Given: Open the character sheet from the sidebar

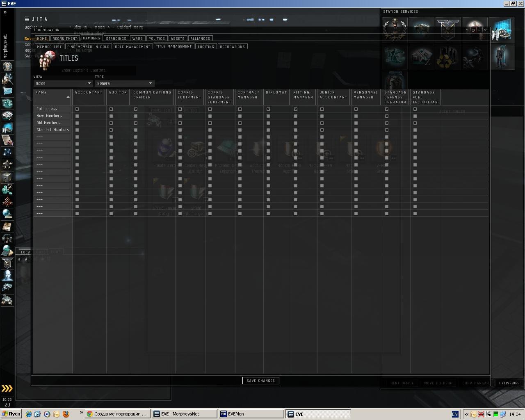Looking at the screenshot, I should point(7,66).
